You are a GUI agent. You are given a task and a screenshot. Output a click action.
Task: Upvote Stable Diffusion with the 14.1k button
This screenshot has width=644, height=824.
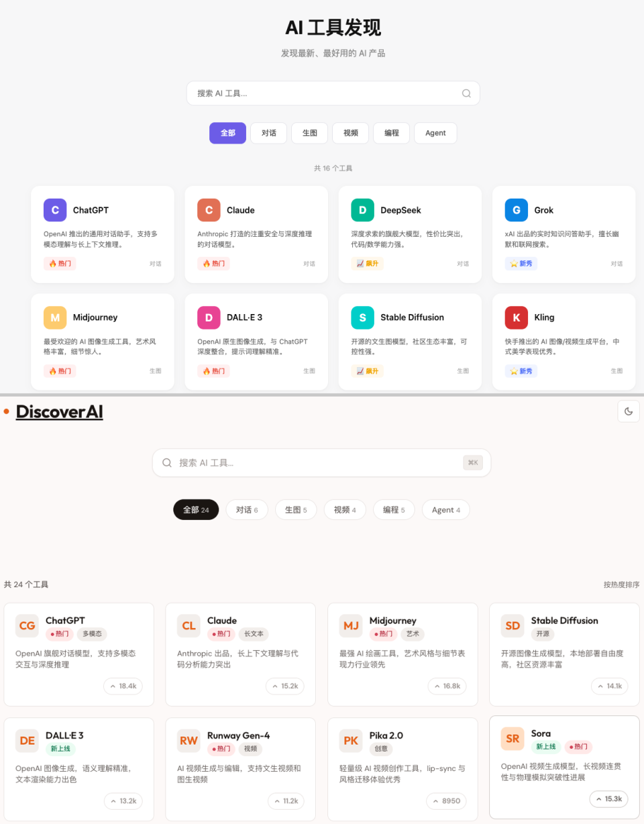point(609,686)
